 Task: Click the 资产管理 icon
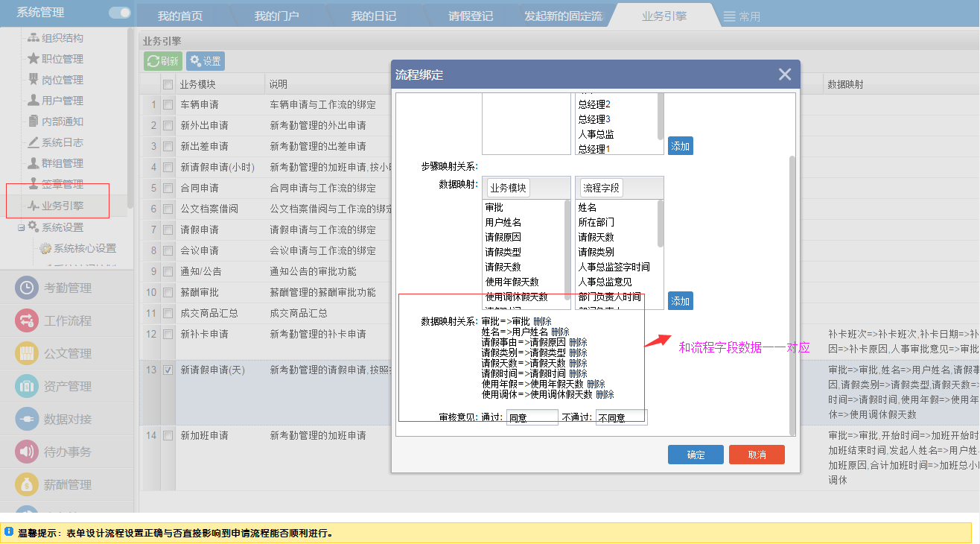pos(27,387)
